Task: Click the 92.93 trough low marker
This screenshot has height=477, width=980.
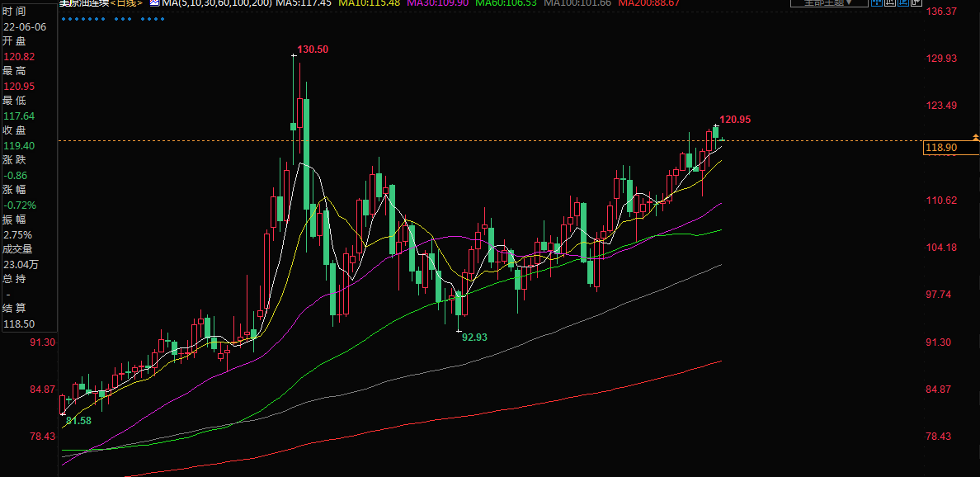Action: (474, 337)
